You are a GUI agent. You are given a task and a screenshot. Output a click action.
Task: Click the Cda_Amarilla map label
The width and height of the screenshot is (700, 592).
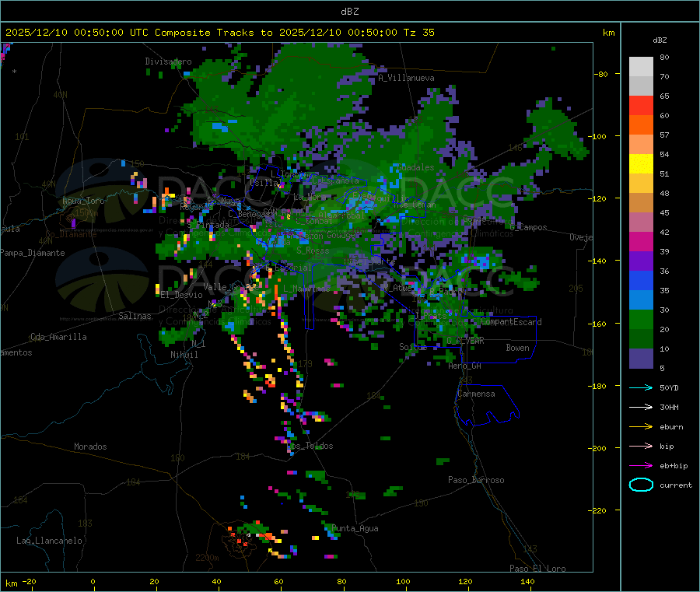(58, 337)
